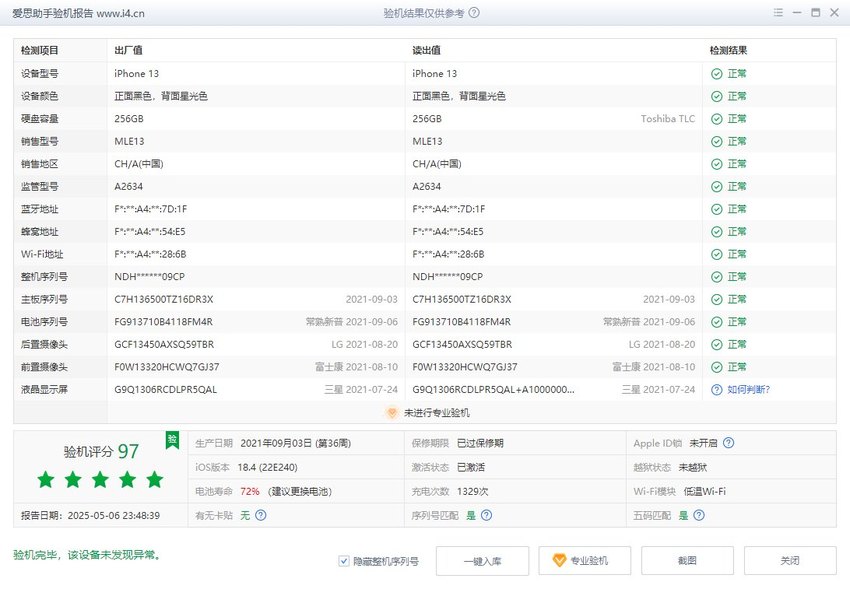Click jailbreak status 未越狱
The width and height of the screenshot is (850, 589).
coord(693,467)
